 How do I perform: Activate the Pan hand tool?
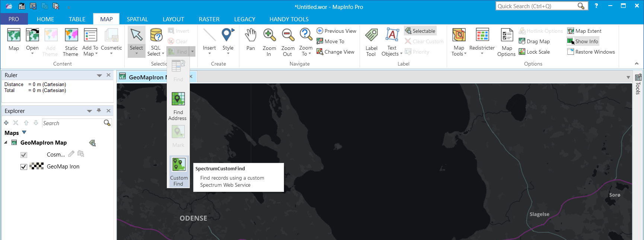(x=251, y=40)
